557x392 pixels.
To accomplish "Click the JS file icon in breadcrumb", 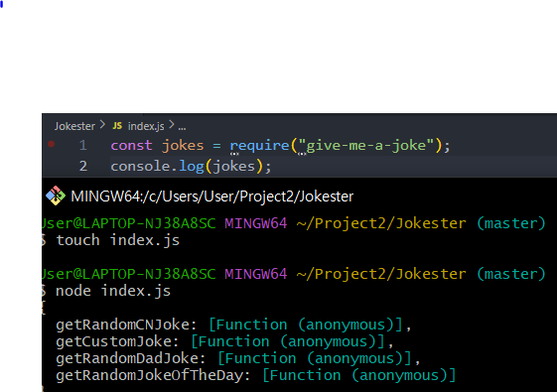I will tap(117, 126).
